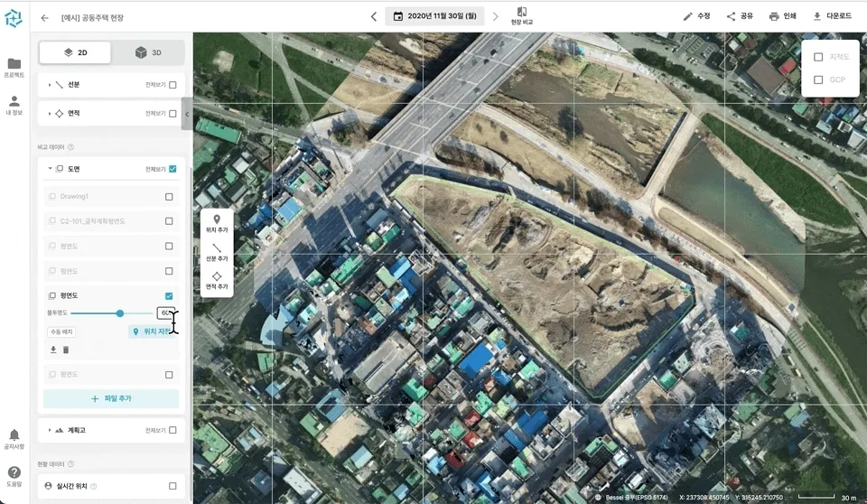Screen dimensions: 867x504
Task: Toggle 전체보기 checkbox for 계획고
Action: [x=172, y=430]
